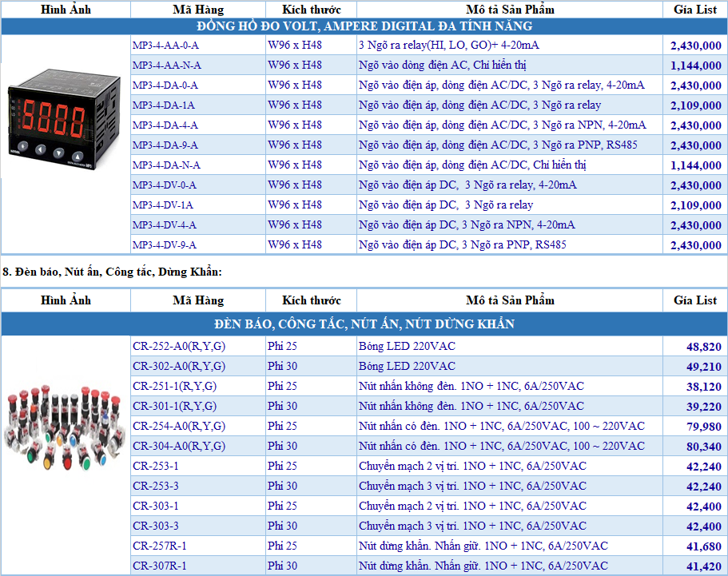The width and height of the screenshot is (728, 576).
Task: Click product code MP3-4-DV-9-A
Action: pos(165,244)
